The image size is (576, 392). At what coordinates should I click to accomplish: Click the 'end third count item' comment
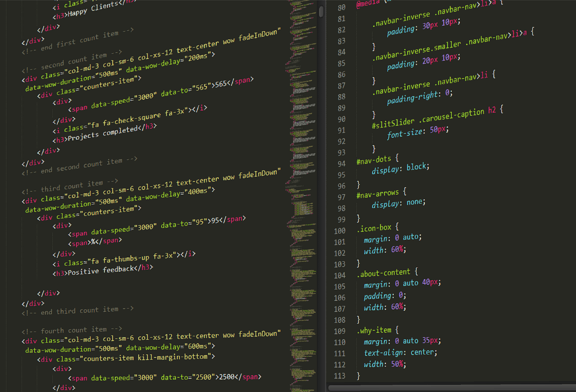point(78,311)
